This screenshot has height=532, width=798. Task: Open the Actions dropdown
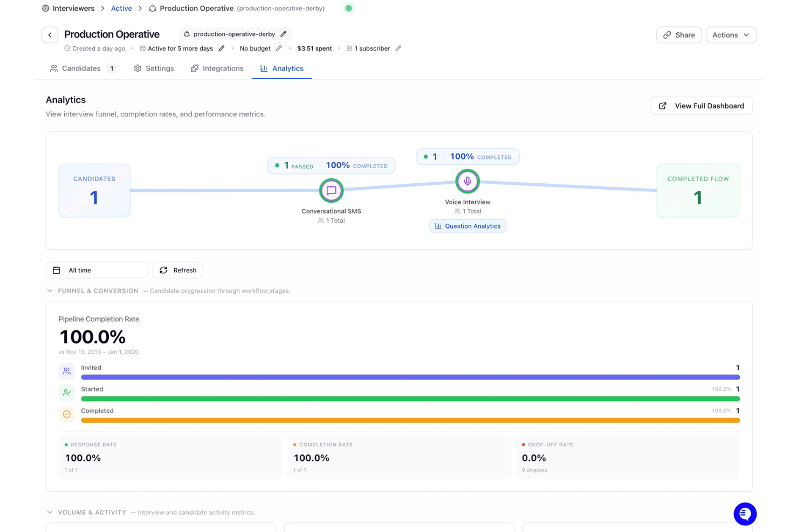pyautogui.click(x=731, y=35)
